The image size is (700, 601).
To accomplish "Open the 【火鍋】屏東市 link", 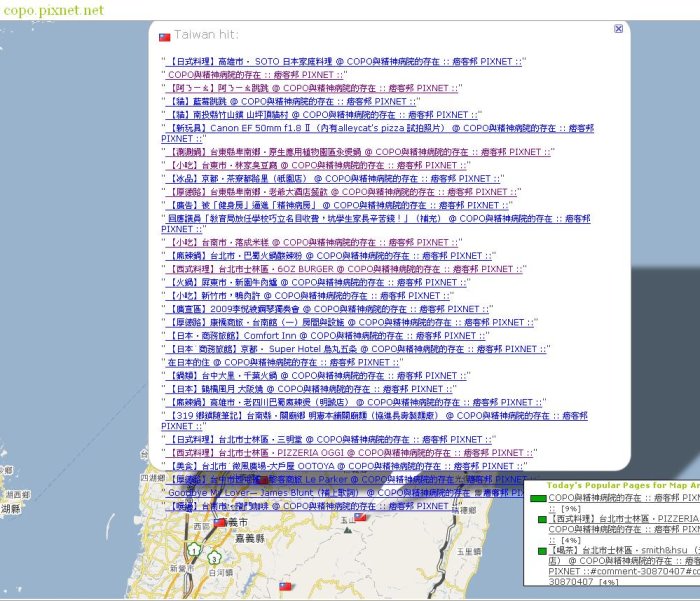I will [316, 283].
